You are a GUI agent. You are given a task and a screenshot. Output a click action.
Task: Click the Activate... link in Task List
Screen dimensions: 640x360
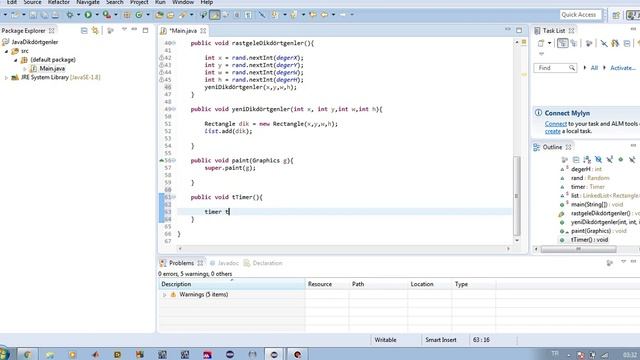pyautogui.click(x=622, y=68)
